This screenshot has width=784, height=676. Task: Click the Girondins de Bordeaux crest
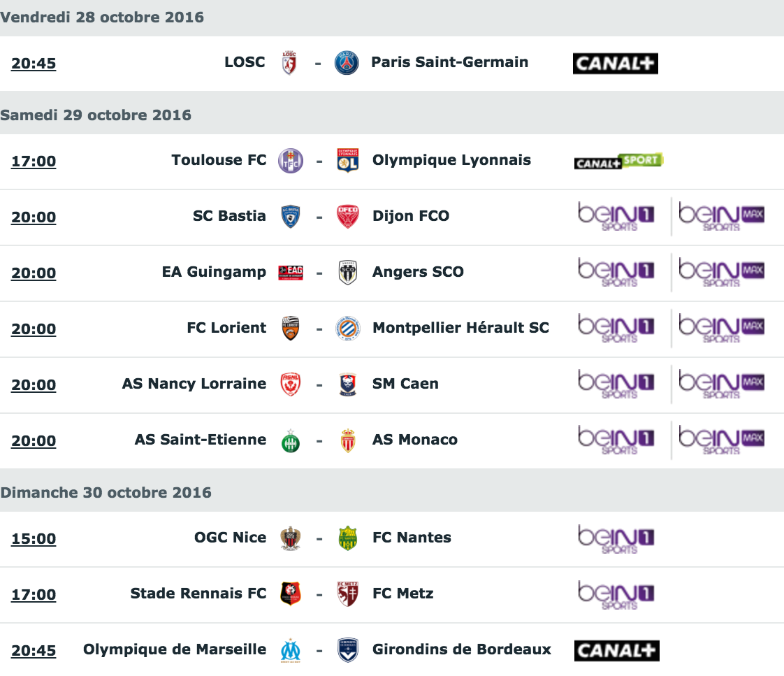347,650
